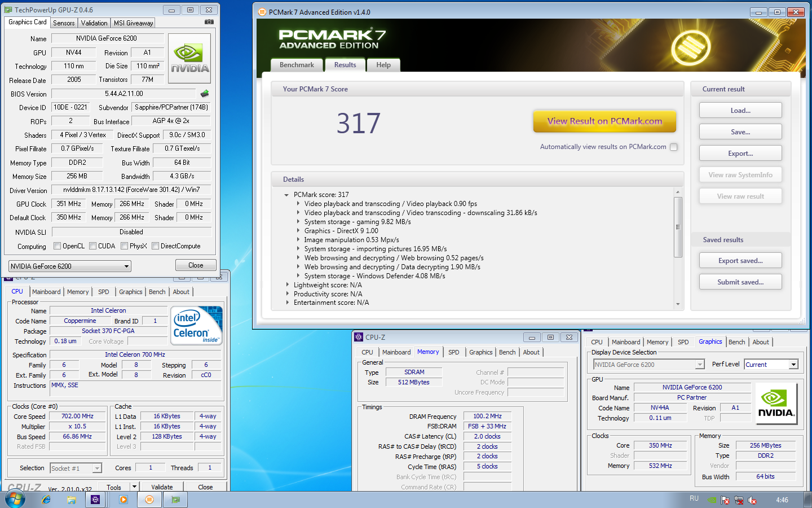Image resolution: width=812 pixels, height=508 pixels.
Task: Open Action Center flag tray icon
Action: [725, 500]
